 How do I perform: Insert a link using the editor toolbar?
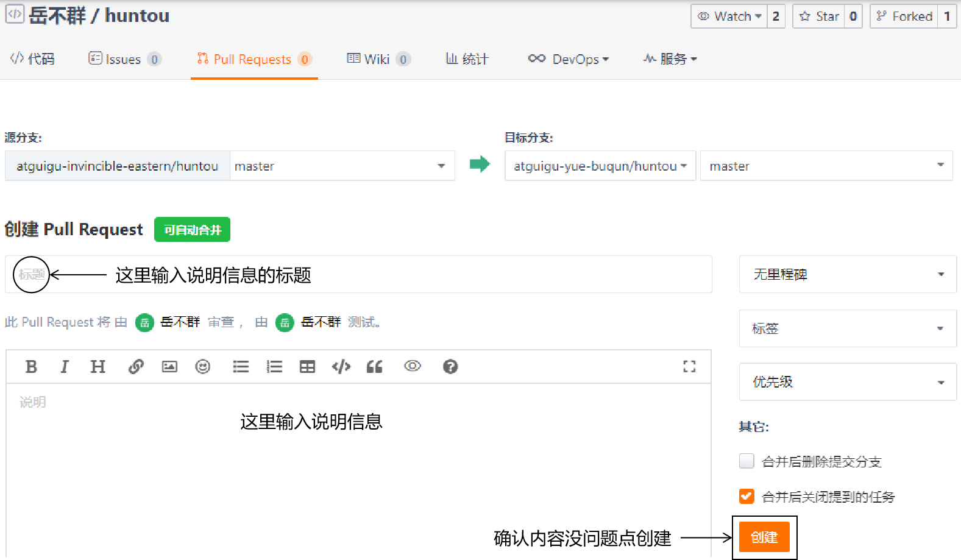click(136, 366)
